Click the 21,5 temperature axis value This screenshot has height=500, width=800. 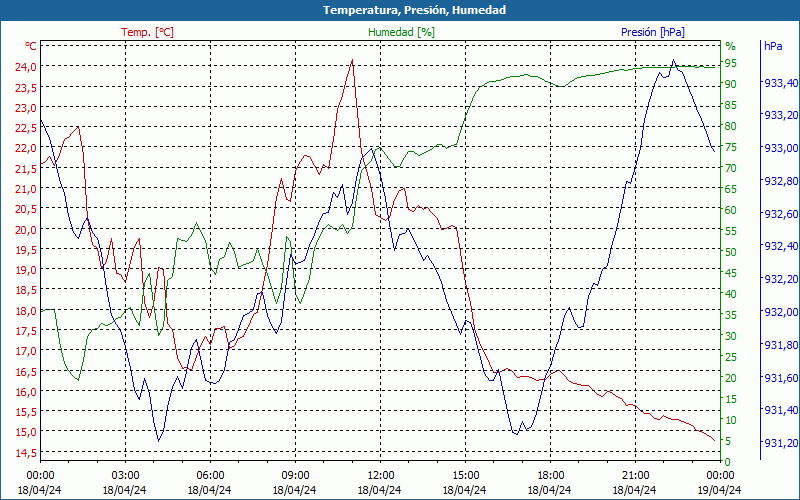[24, 168]
